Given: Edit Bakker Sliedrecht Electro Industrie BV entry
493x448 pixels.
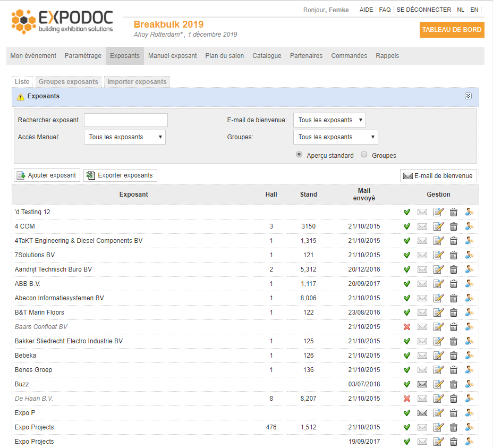Looking at the screenshot, I should click(x=439, y=341).
